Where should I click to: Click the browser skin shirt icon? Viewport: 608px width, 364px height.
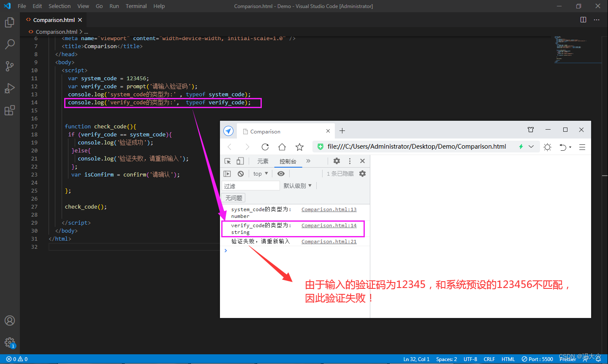pyautogui.click(x=531, y=130)
